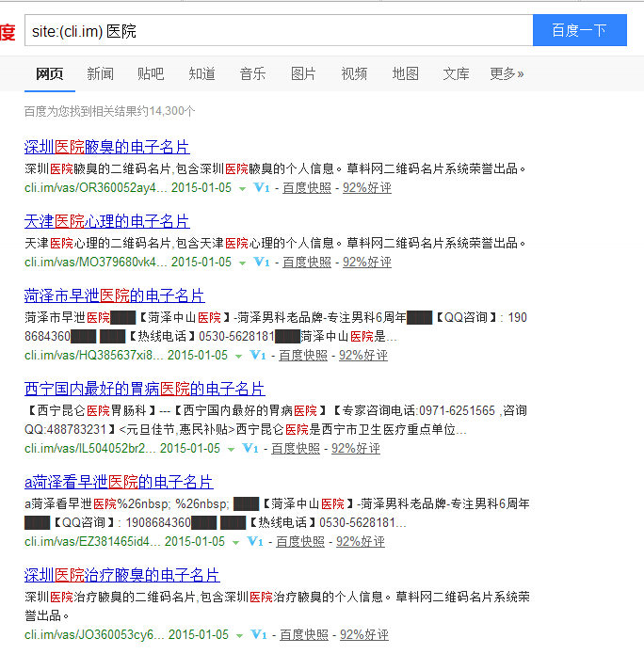Click the snippet starting 【西宁昆仑医院胃肠科】
644x654 pixels.
click(x=276, y=420)
